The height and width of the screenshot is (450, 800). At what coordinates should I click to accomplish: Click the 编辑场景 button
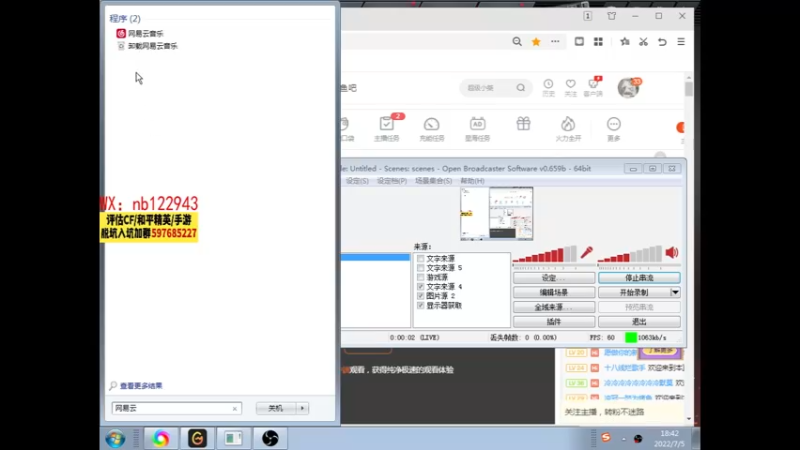tap(554, 292)
